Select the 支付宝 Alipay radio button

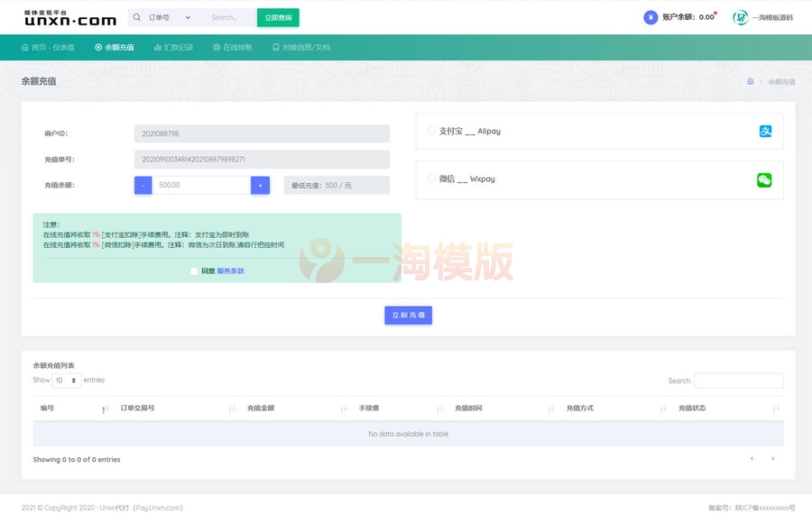click(429, 130)
